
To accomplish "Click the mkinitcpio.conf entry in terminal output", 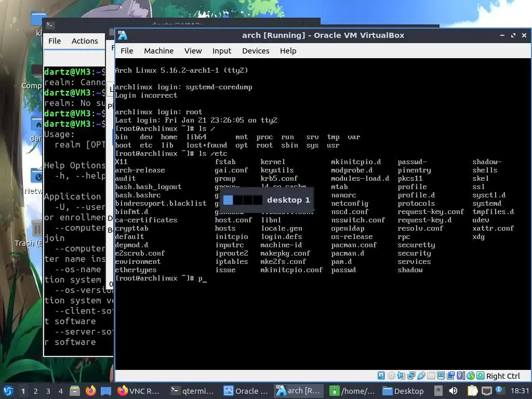I will (291, 270).
